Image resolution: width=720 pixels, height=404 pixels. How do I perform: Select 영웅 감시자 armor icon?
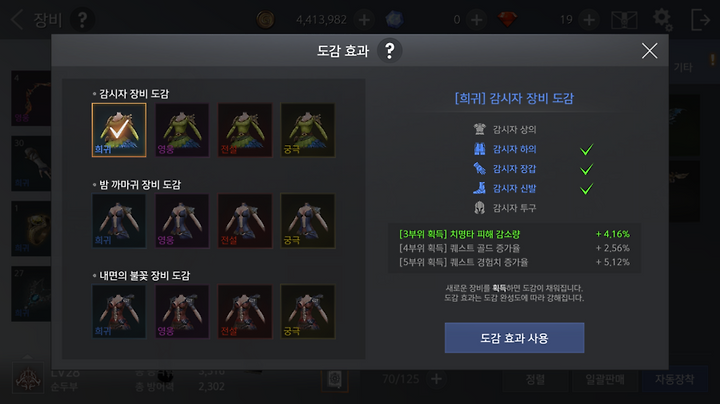point(182,130)
